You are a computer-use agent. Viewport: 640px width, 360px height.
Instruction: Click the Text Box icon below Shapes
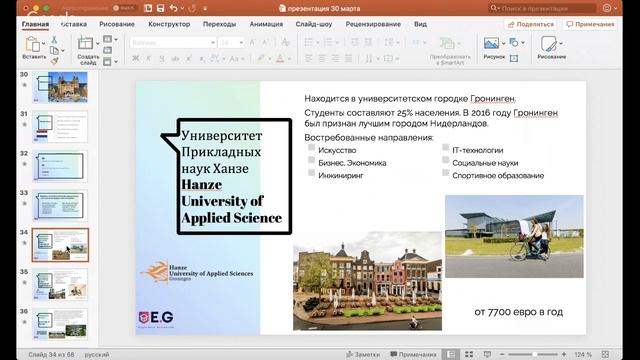point(514,58)
